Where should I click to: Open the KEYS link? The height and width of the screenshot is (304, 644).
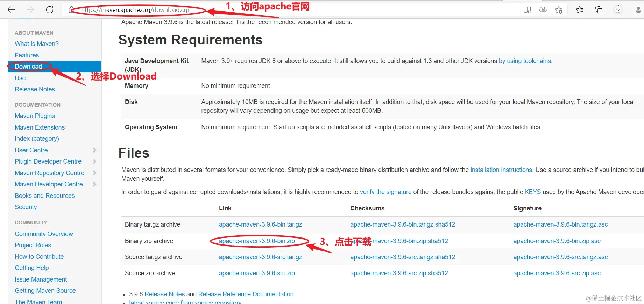(x=532, y=192)
